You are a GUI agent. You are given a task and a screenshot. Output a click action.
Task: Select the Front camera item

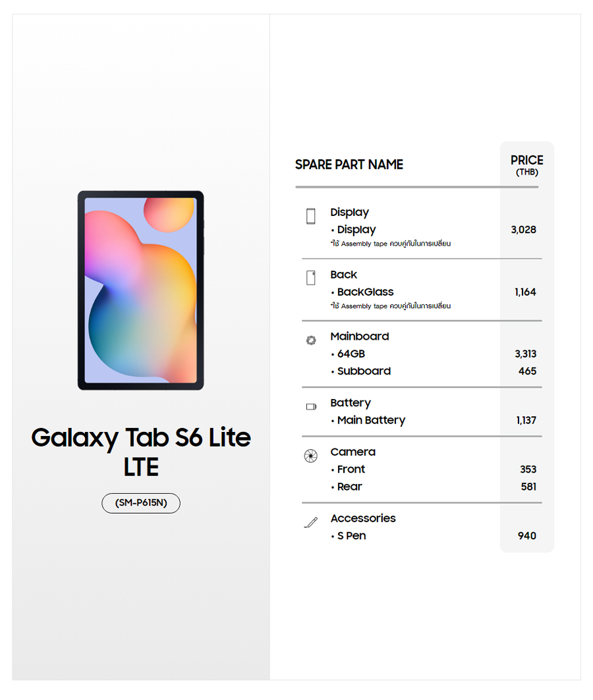351,470
